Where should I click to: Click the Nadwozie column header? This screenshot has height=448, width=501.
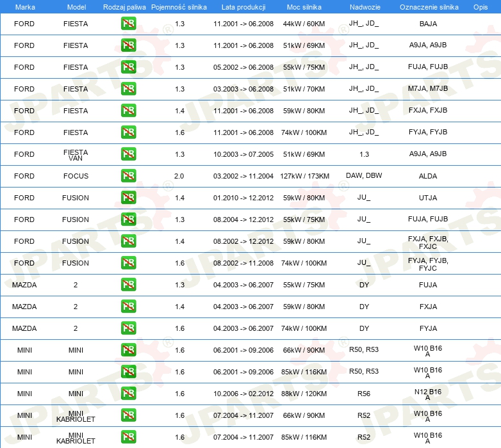[x=365, y=7]
